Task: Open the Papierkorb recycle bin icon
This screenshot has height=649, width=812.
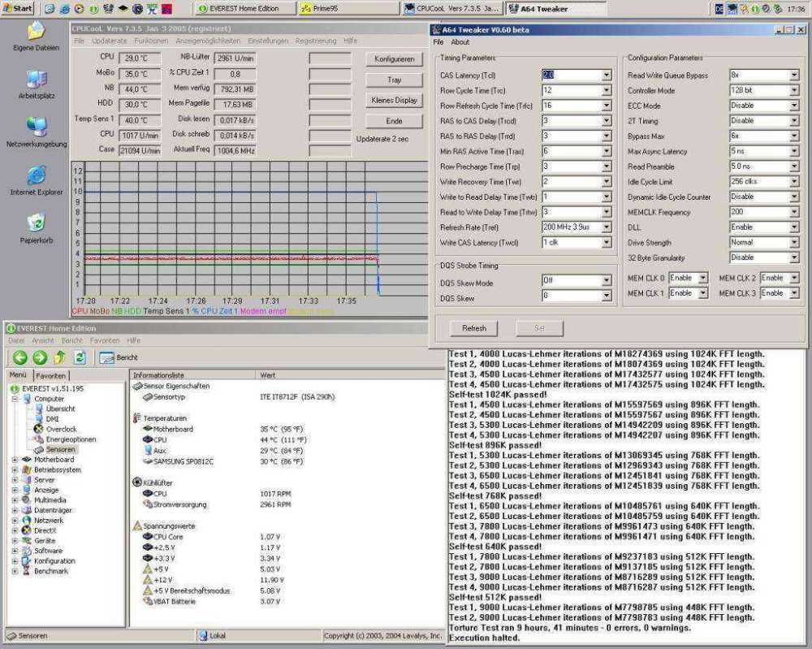Action: pos(37,228)
